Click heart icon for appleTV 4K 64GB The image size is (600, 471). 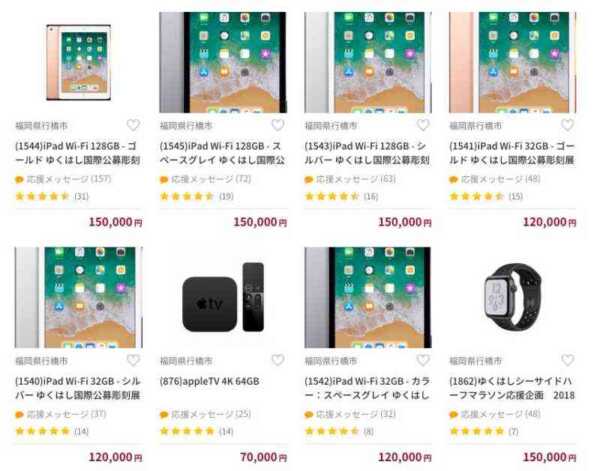278,360
